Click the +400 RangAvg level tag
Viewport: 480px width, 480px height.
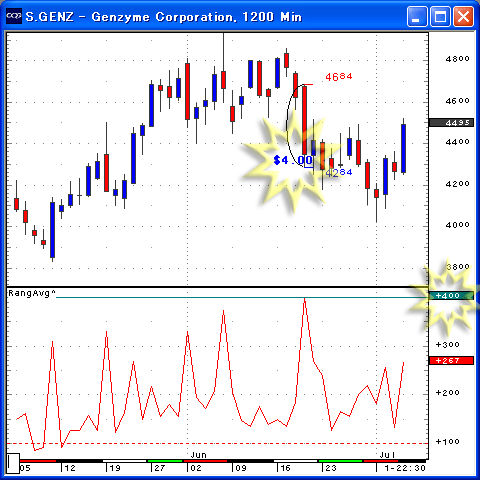tap(451, 296)
